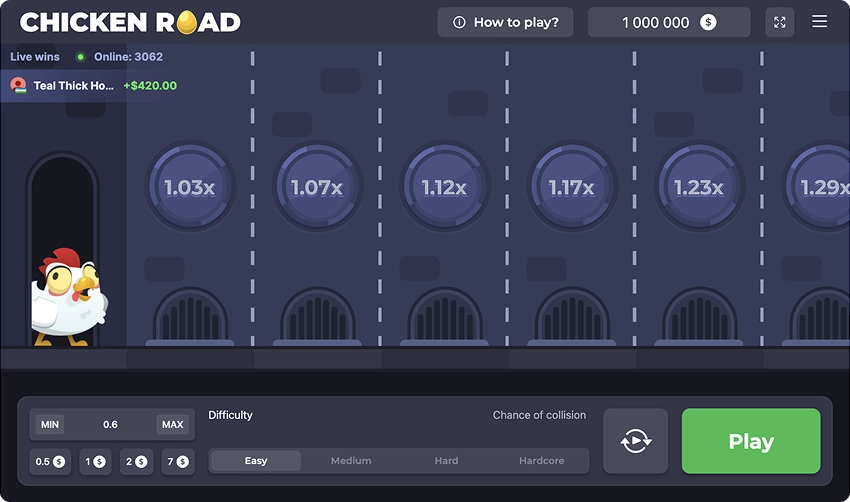The image size is (850, 502).
Task: Choose the 0.5 dollar bet preset
Action: (50, 462)
